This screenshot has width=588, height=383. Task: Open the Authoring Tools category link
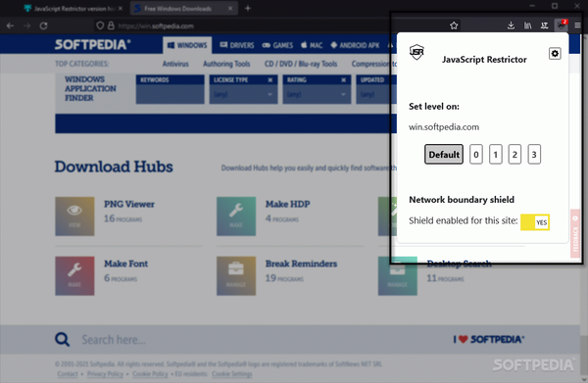pos(226,64)
